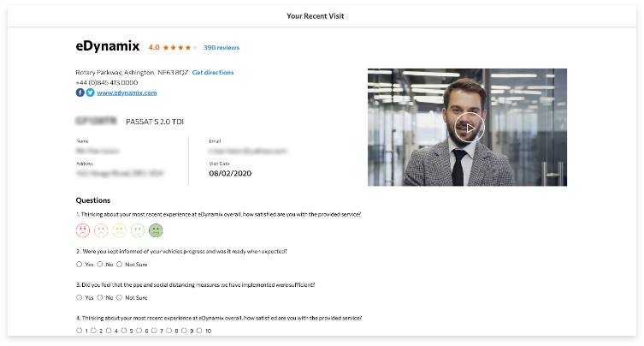The width and height of the screenshot is (644, 346).
Task: Select rating 1 on question 4
Action: point(80,331)
